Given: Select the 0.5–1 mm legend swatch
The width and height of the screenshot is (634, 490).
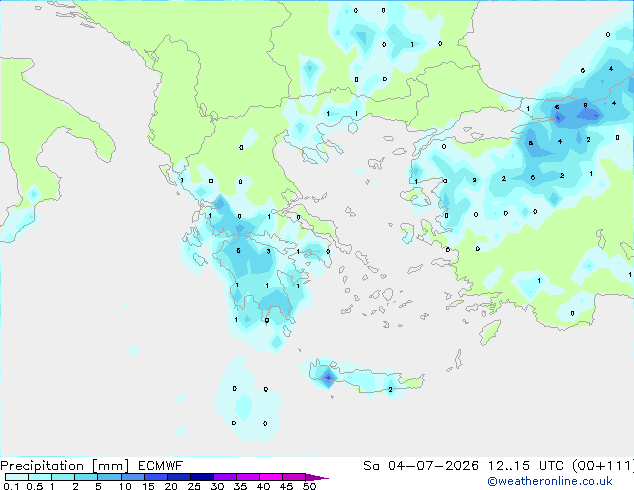Looking at the screenshot, I should click(40, 477).
